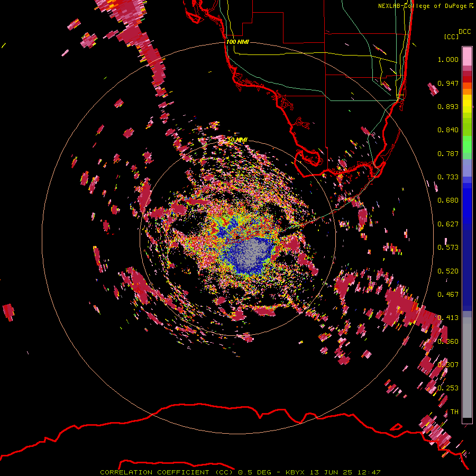Click the 0.360 scale value

pos(448,342)
